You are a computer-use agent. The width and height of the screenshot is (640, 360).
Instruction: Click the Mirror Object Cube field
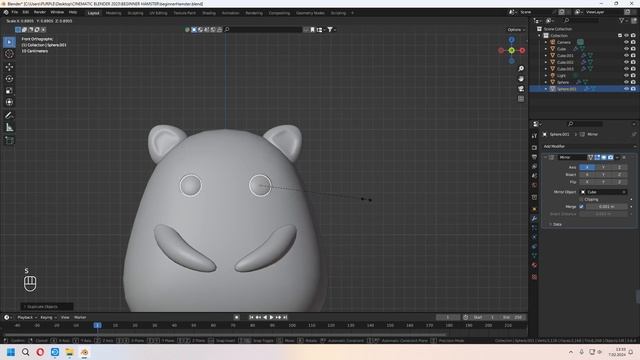(603, 192)
